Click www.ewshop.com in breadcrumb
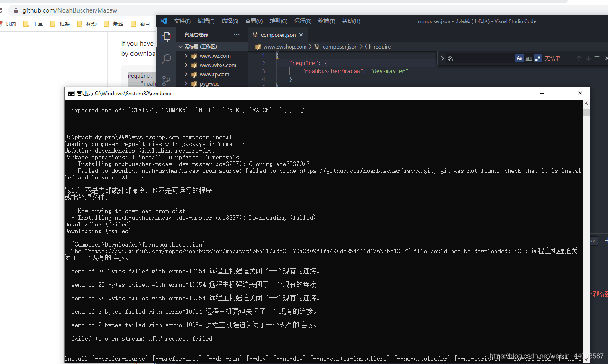Viewport: 608px width, 364px height. (x=285, y=47)
